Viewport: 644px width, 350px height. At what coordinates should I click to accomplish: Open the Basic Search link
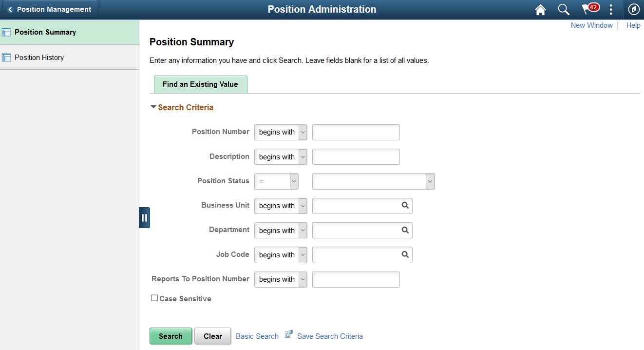coord(257,336)
